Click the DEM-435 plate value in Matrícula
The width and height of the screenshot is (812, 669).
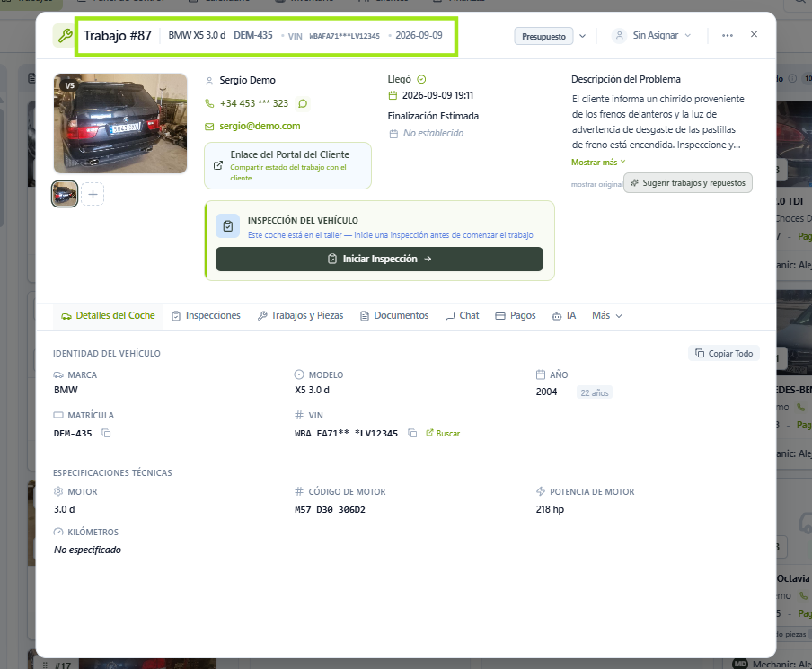[x=73, y=434]
